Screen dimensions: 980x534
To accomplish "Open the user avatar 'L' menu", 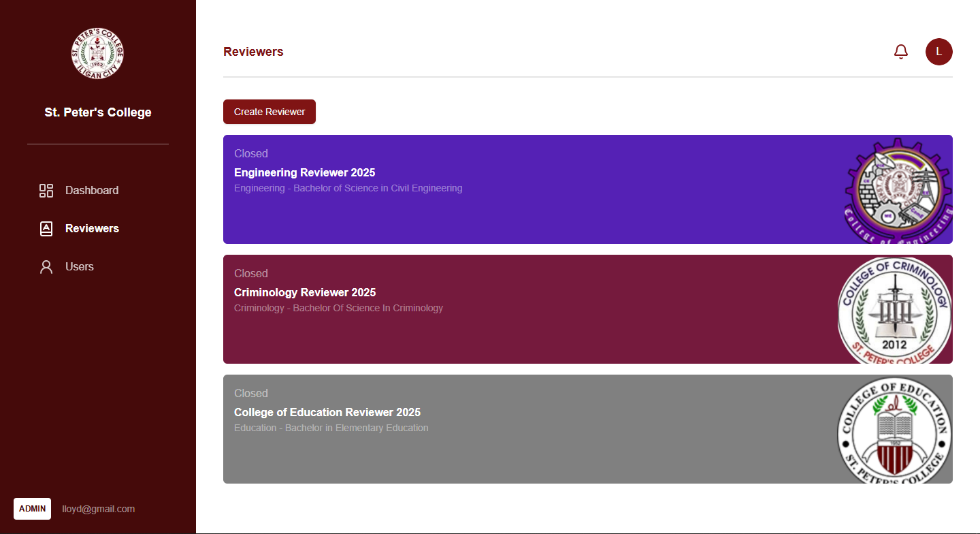I will click(x=939, y=52).
